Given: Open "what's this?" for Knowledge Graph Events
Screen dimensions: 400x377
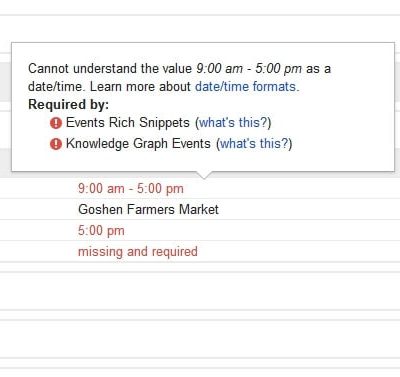Looking at the screenshot, I should pyautogui.click(x=254, y=144).
